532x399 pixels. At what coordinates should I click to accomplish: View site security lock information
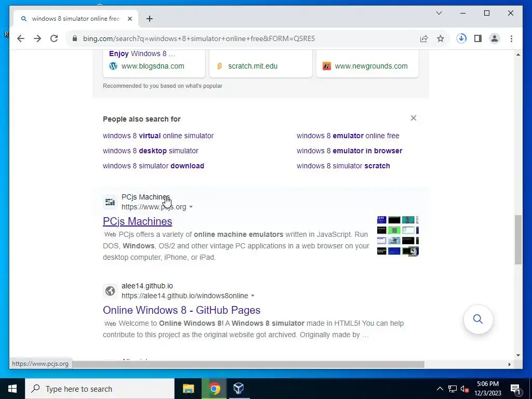click(x=75, y=38)
